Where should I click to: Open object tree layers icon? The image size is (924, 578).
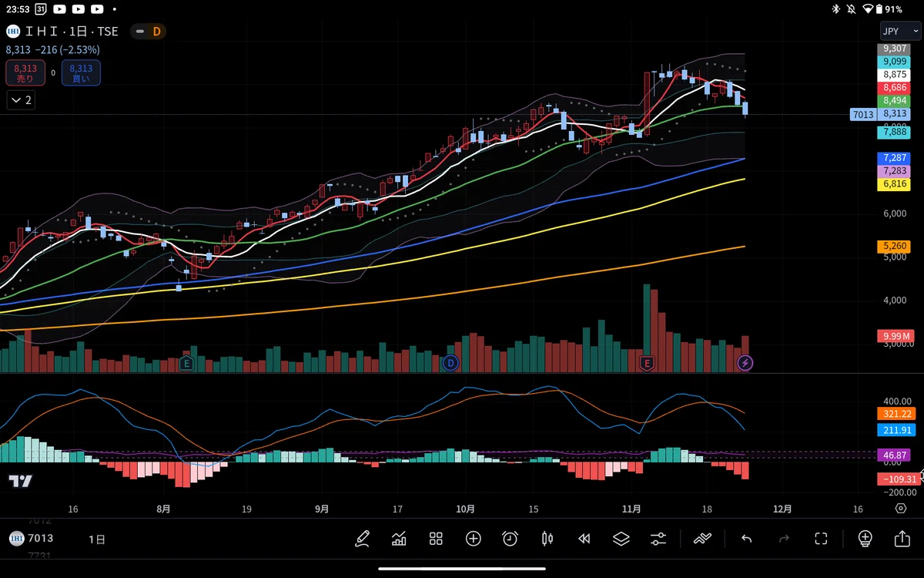pos(621,539)
